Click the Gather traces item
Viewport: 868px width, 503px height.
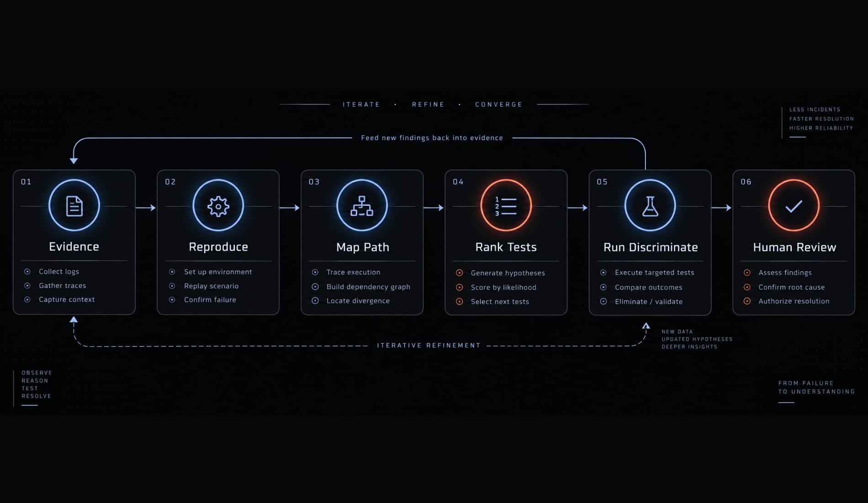[63, 285]
